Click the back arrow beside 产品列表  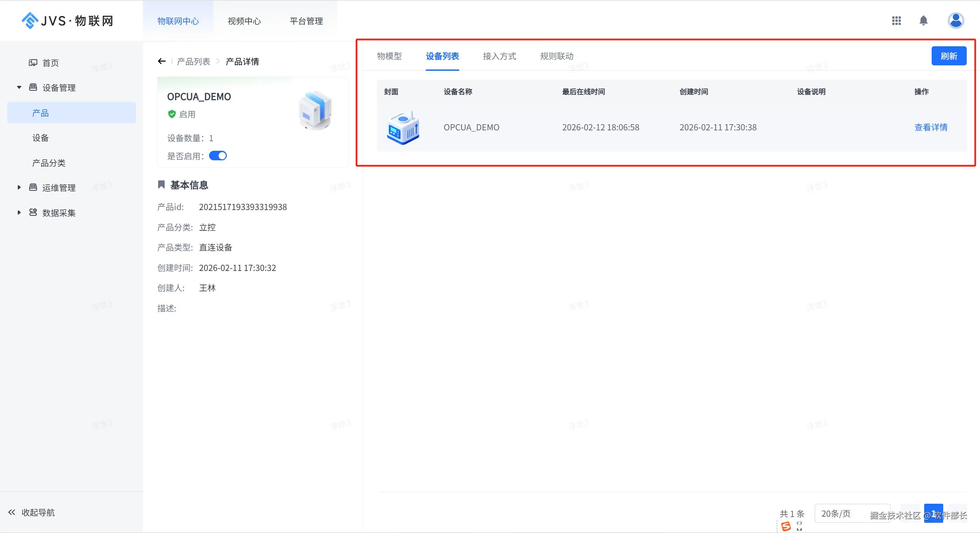point(162,61)
